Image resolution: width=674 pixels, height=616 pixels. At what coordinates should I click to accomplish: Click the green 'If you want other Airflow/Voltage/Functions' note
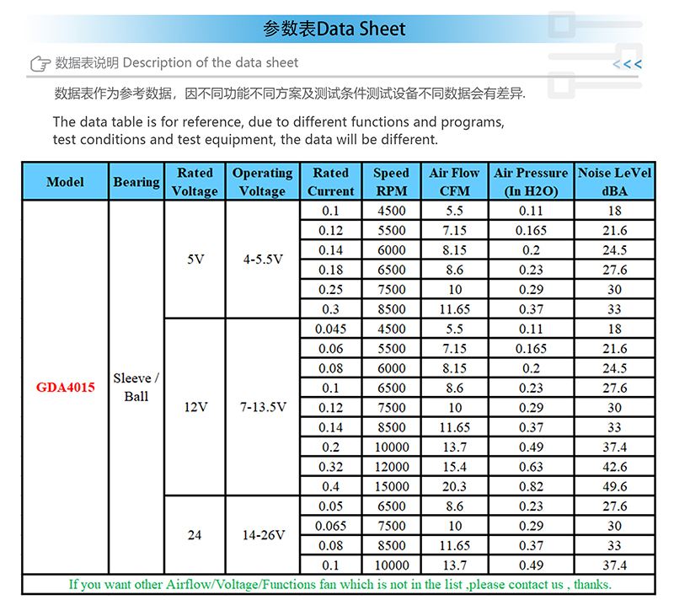[x=340, y=585]
